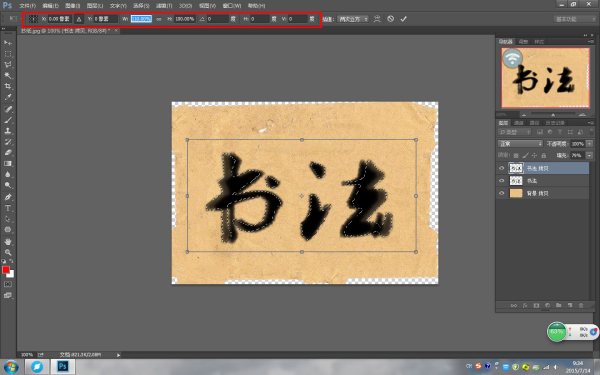
Task: Open the 窗口 (Window) menu
Action: click(232, 6)
